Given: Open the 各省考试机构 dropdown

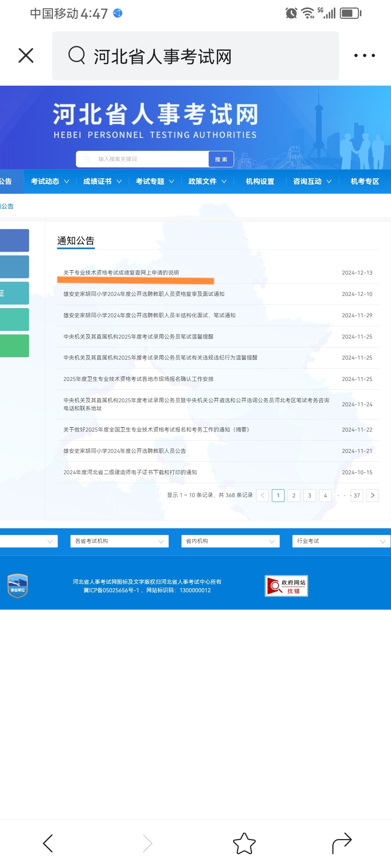Looking at the screenshot, I should pyautogui.click(x=119, y=541).
